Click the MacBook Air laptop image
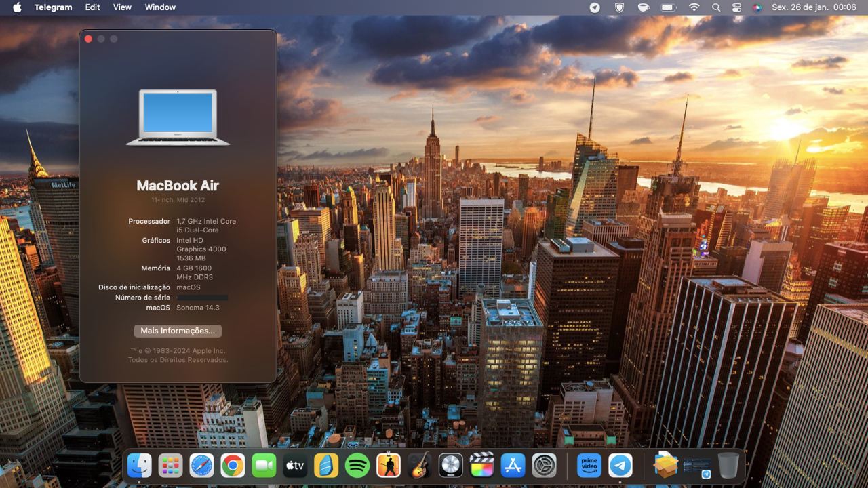This screenshot has width=868, height=488. coord(178,117)
